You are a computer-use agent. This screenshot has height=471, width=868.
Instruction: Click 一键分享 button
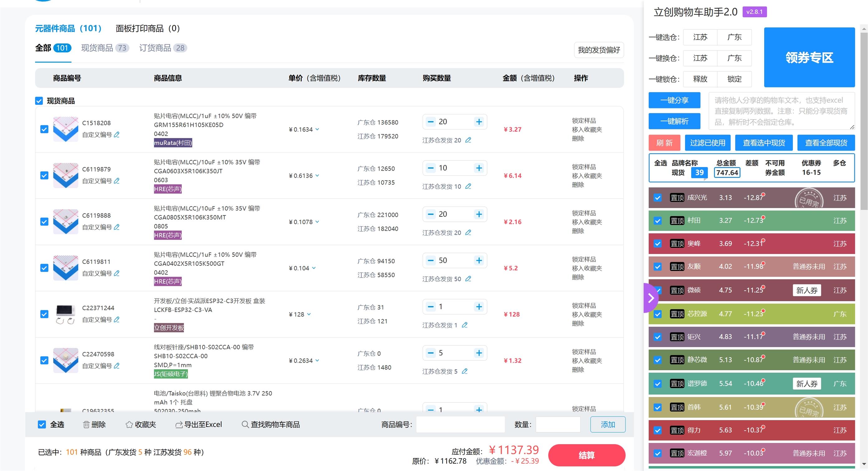[x=674, y=100]
